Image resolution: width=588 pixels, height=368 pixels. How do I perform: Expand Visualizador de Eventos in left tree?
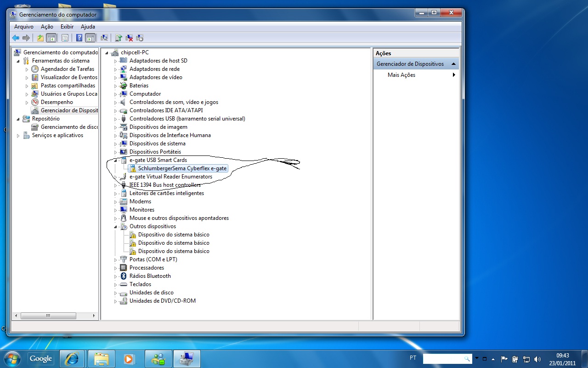tap(27, 77)
